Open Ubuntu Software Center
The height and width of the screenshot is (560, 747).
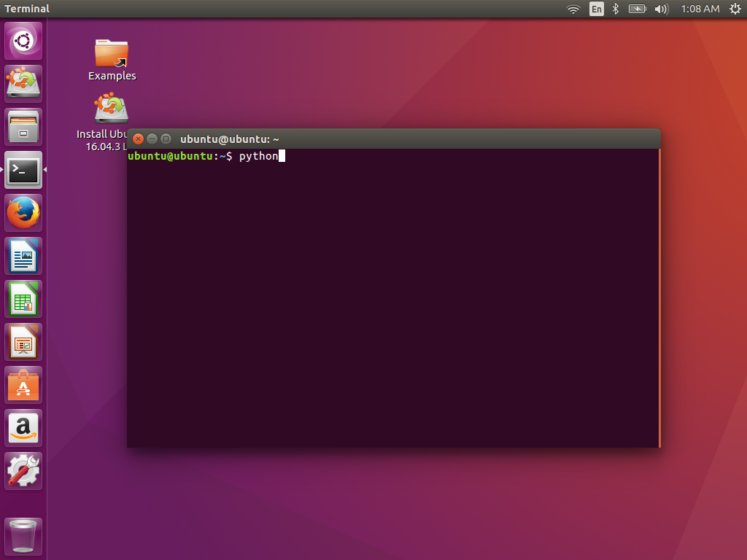23,385
